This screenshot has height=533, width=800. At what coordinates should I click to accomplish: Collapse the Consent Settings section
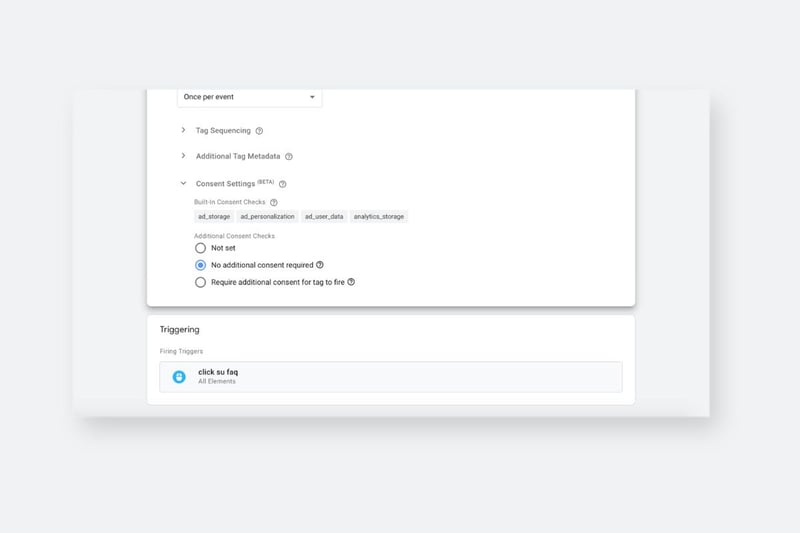point(183,183)
